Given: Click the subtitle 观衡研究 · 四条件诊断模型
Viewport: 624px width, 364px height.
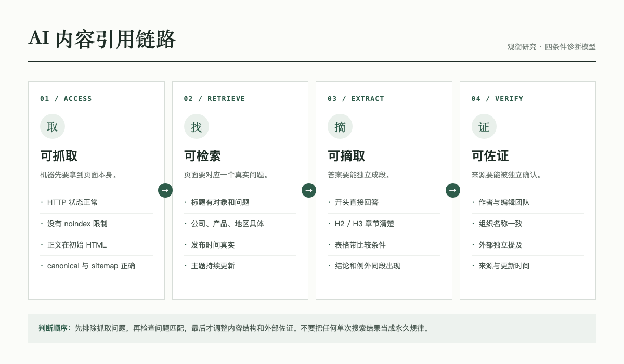Looking at the screenshot, I should tap(552, 47).
